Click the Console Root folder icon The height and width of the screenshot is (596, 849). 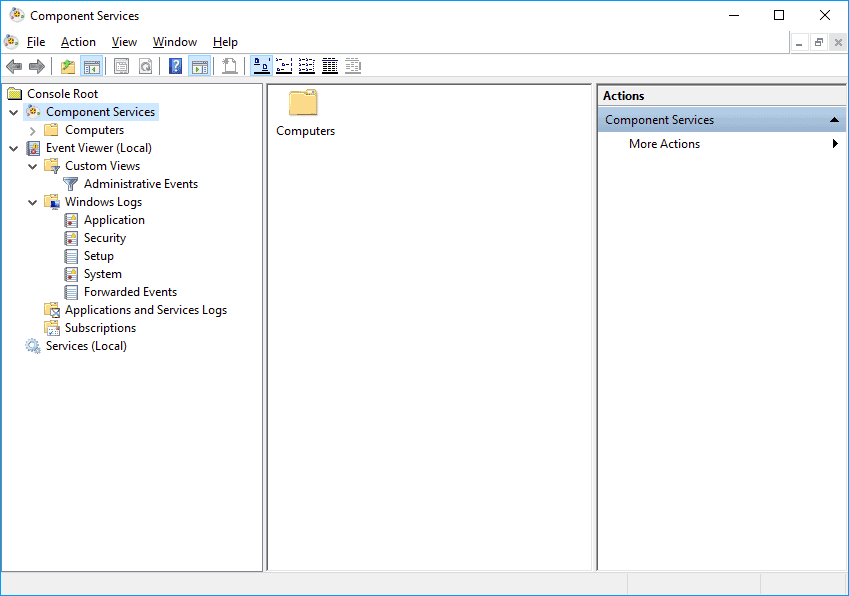[x=15, y=94]
